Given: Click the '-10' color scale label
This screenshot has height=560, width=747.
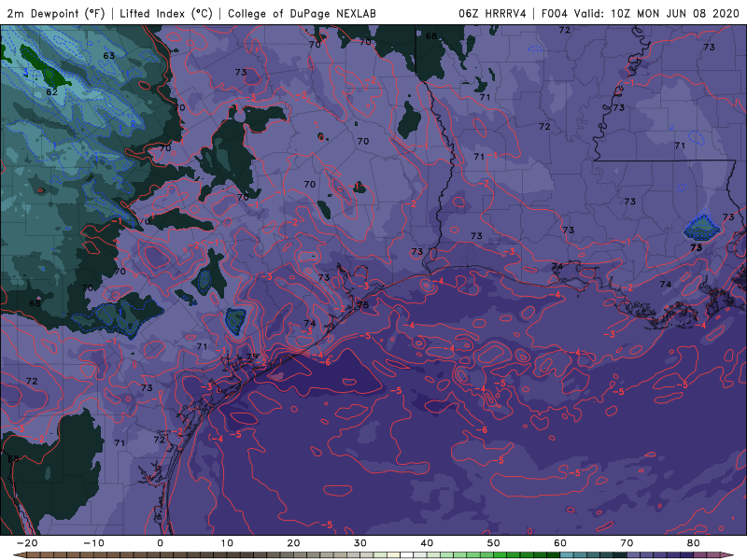Looking at the screenshot, I should pos(93,543).
